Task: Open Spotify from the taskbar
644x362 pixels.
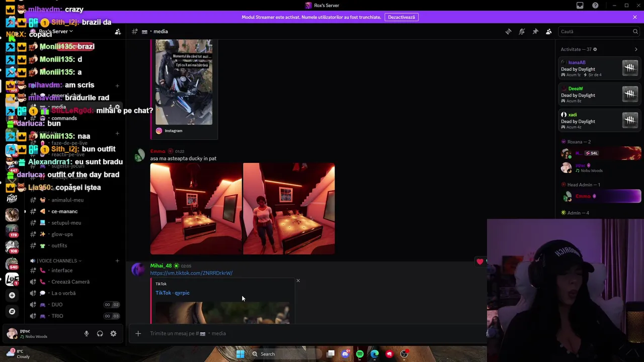Action: 360,354
